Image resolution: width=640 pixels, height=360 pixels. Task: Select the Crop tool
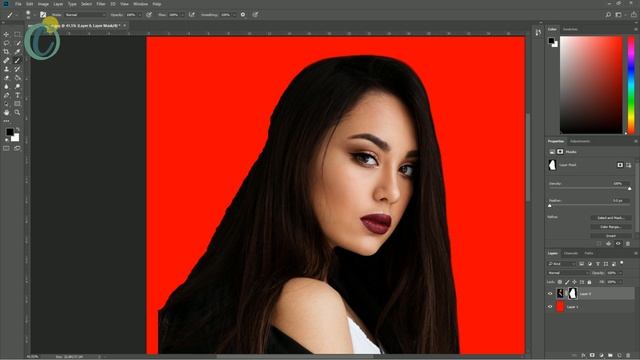coord(6,52)
